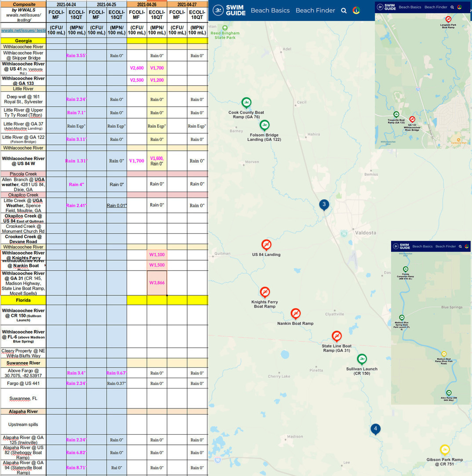Click Rain 8.71" cell for Statenville Boat Ramp
Viewport: 472px width, 476px height.
pos(76,468)
